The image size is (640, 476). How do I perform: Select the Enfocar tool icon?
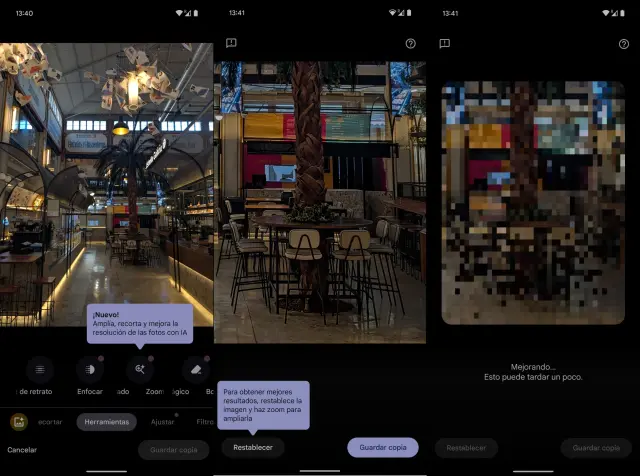(90, 369)
